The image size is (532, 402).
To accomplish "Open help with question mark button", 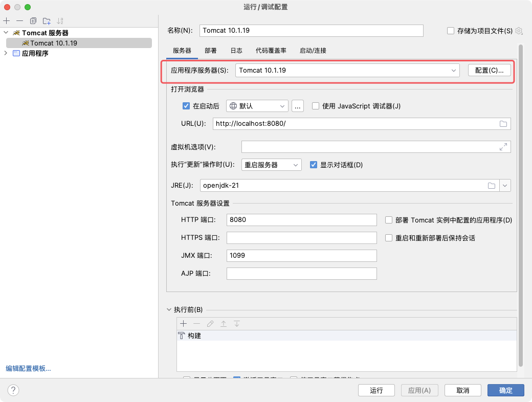I will pos(13,390).
